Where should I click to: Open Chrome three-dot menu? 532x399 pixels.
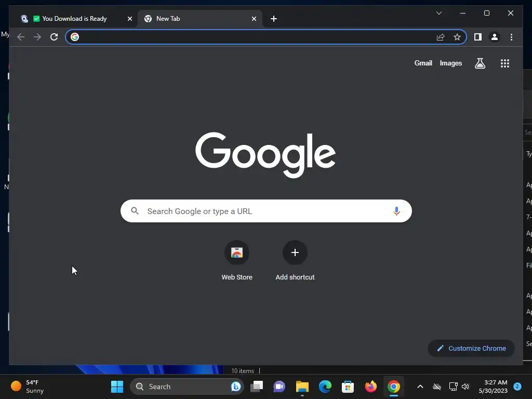click(511, 37)
